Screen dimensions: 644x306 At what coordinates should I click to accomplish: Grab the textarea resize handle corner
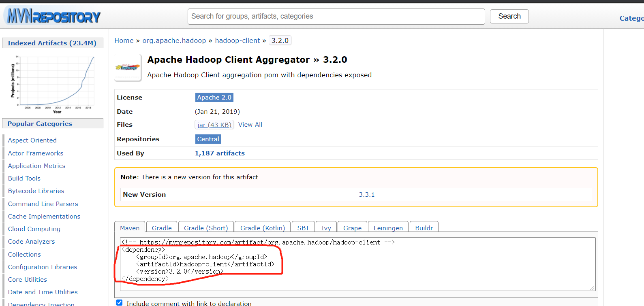[593, 287]
